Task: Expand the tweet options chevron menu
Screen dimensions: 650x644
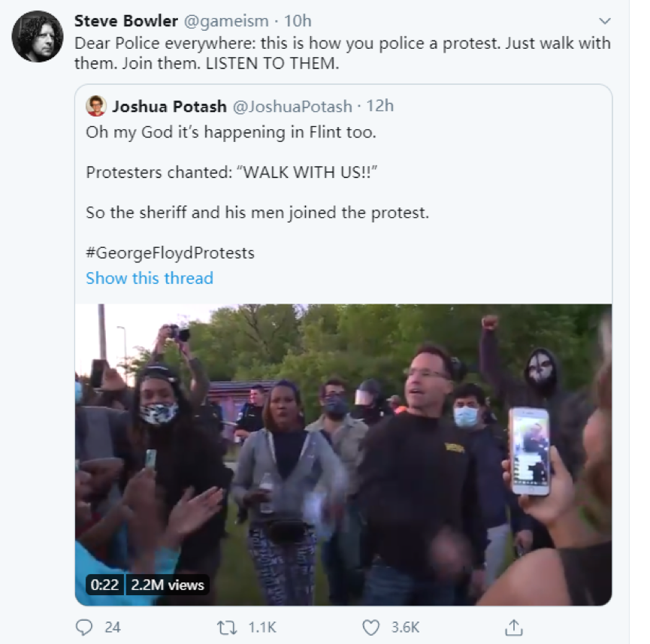Action: [x=604, y=21]
